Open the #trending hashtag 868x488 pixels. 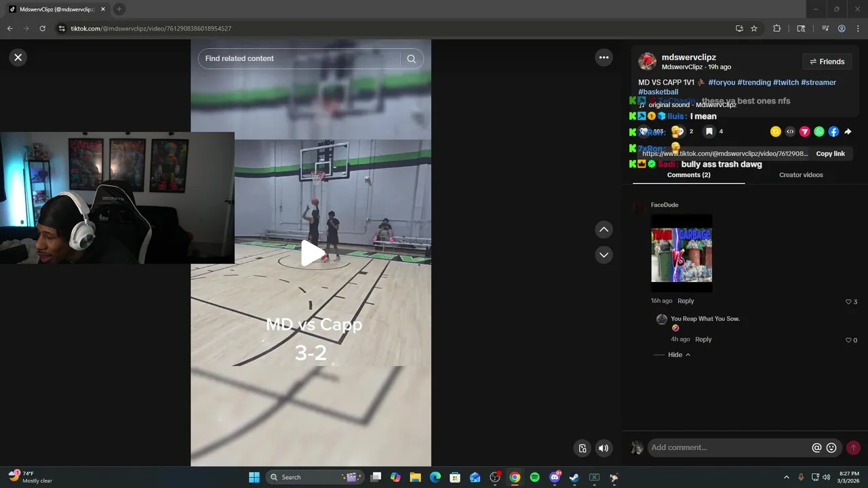[x=754, y=83]
